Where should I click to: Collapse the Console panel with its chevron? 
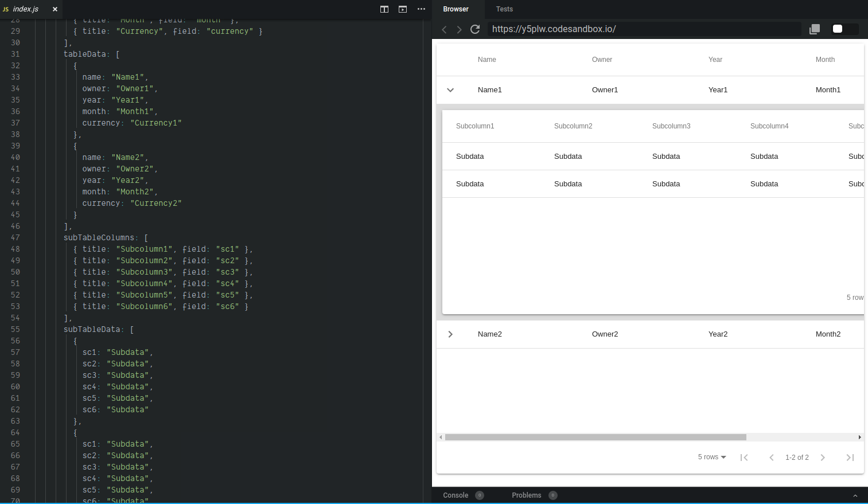(x=854, y=495)
